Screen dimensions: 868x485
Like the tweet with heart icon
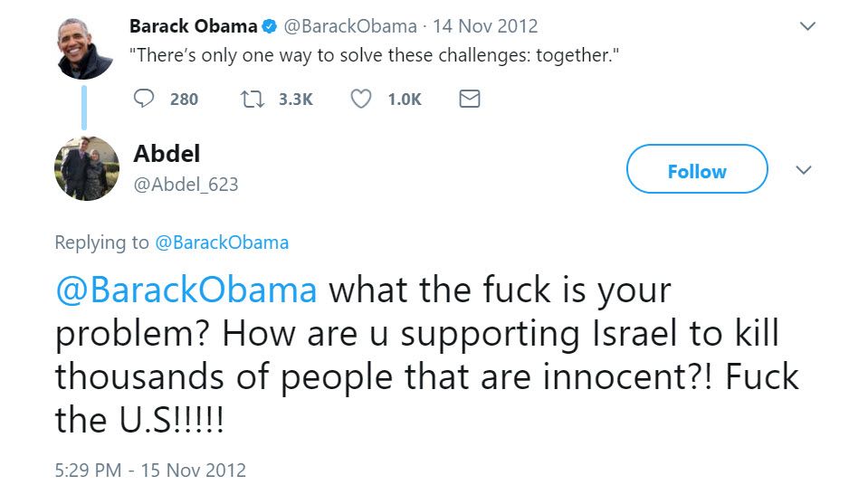tap(360, 99)
